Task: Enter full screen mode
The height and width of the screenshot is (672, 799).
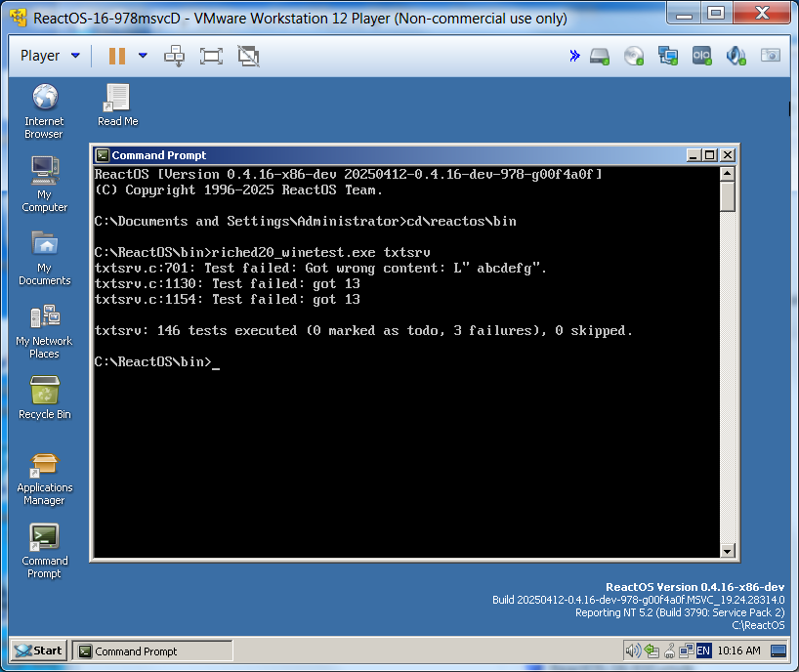Action: pyautogui.click(x=211, y=56)
